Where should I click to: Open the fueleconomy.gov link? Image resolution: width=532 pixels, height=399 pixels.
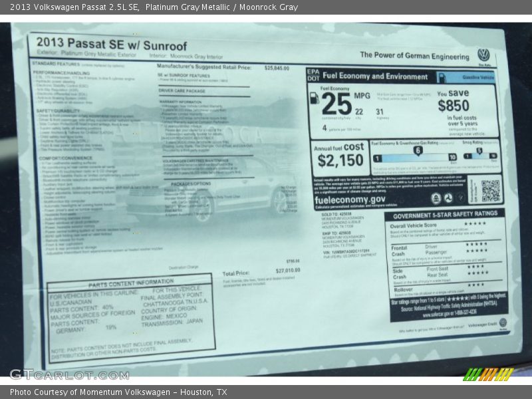click(x=350, y=199)
